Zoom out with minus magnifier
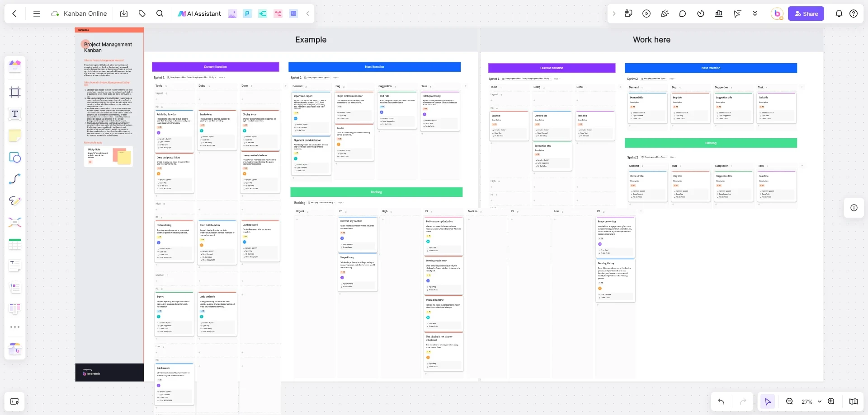 789,401
